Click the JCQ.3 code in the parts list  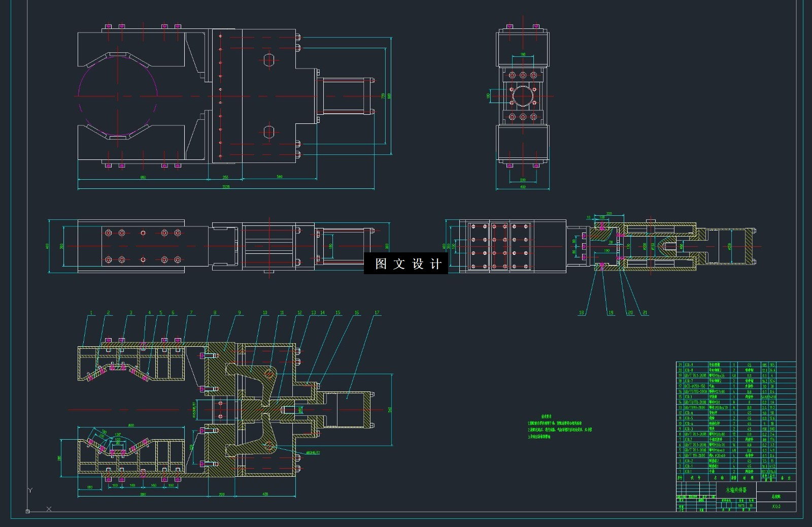[688, 397]
